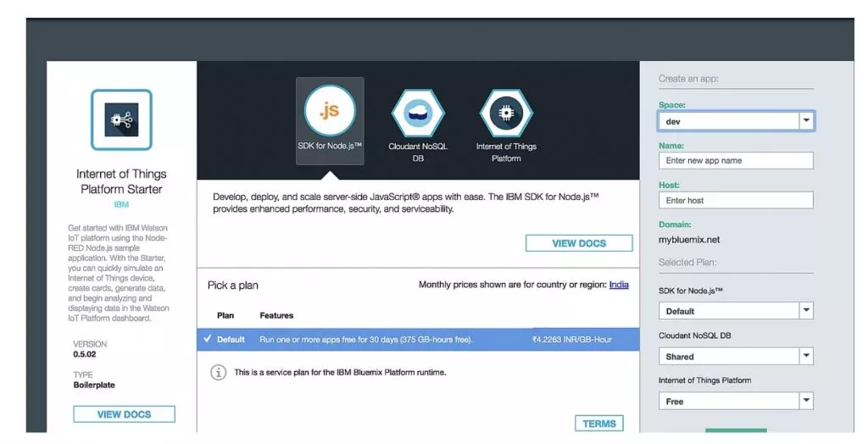Viewport: 868px width, 444px height.
Task: Click the Pick a plan heading
Action: 233,285
